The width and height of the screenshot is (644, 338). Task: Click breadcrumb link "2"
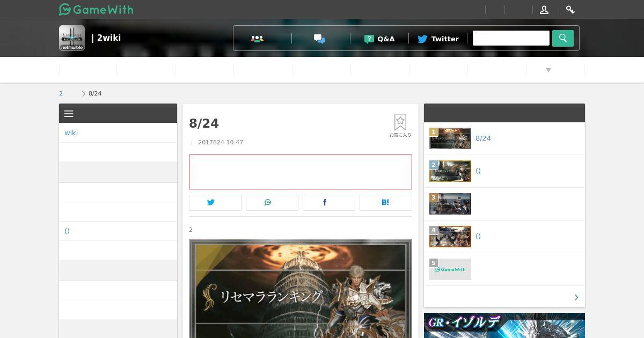(x=61, y=93)
